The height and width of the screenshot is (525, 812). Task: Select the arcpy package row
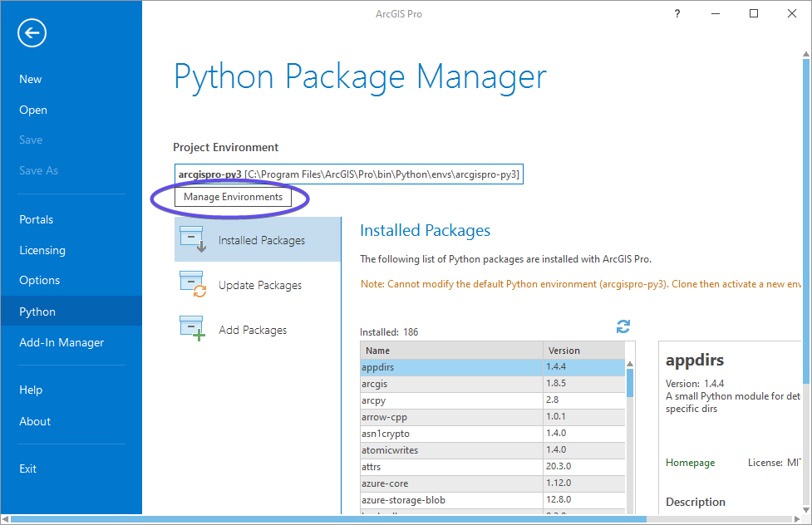click(493, 400)
